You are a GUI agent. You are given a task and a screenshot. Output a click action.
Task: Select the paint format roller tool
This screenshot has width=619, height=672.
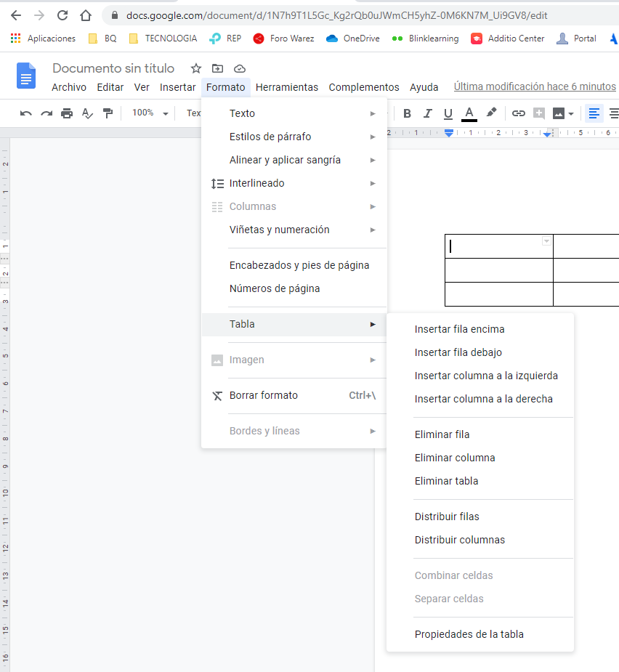[x=108, y=113]
